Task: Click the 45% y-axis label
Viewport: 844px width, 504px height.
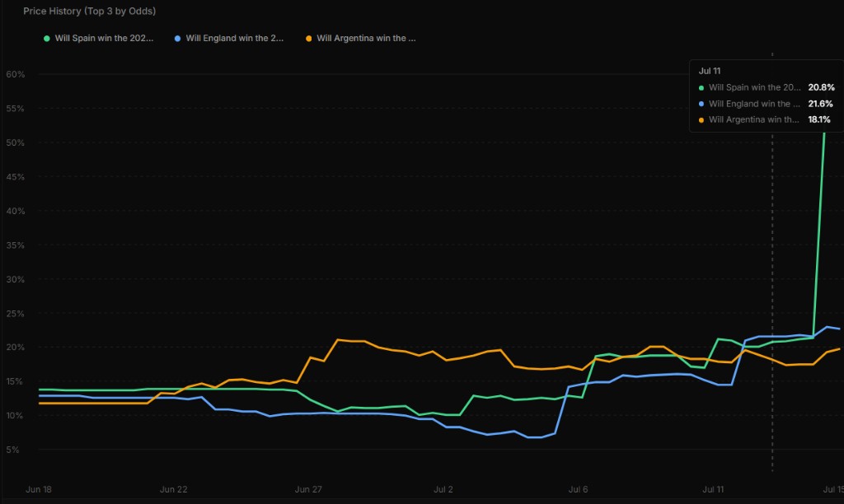Action: point(16,176)
